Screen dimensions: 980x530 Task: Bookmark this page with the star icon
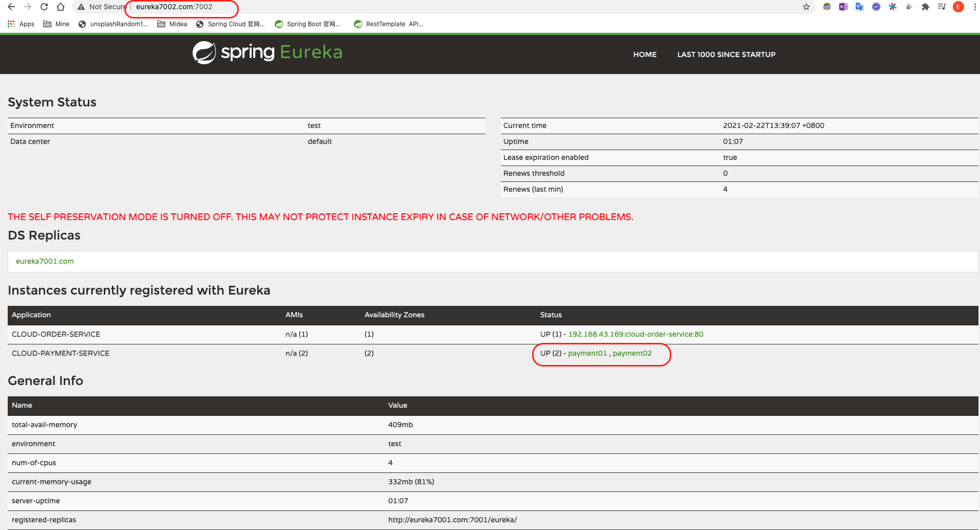[x=806, y=7]
